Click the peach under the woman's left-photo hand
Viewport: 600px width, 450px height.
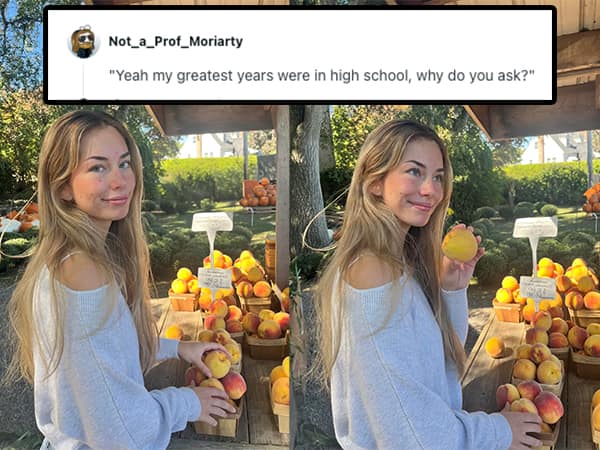tap(217, 364)
